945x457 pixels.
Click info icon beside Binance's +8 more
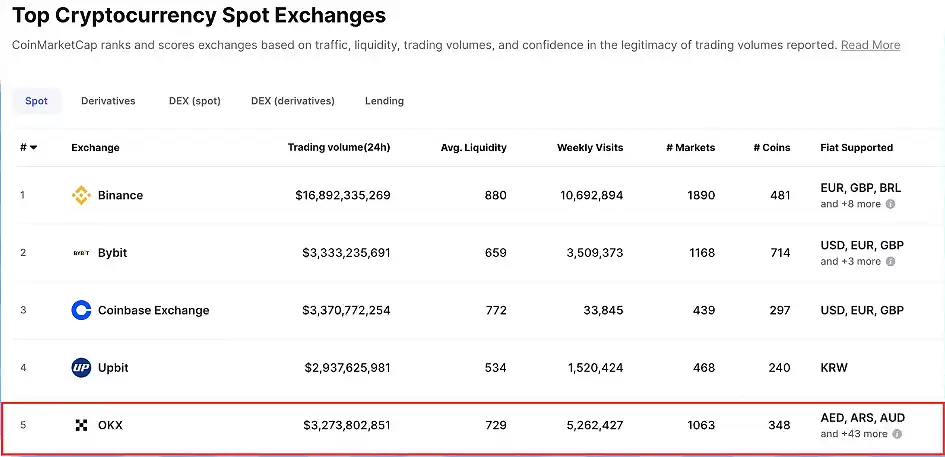[891, 204]
